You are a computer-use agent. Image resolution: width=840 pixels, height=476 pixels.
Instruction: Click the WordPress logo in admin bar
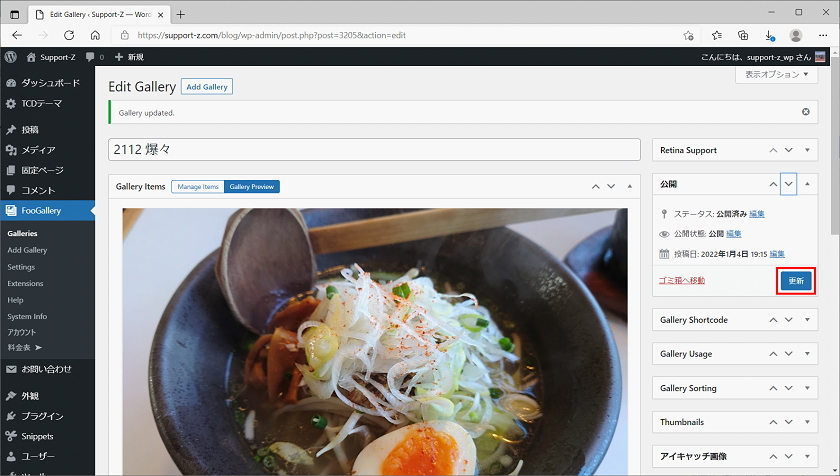(11, 57)
